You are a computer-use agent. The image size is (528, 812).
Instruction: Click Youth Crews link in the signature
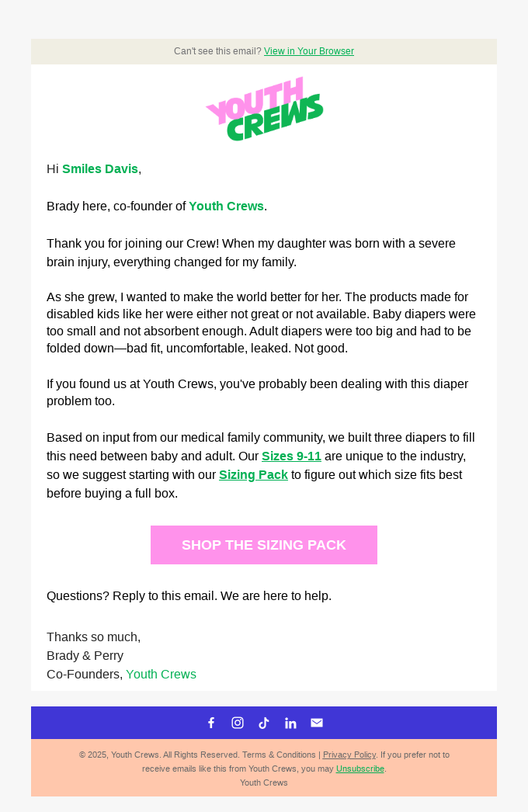[x=161, y=674]
